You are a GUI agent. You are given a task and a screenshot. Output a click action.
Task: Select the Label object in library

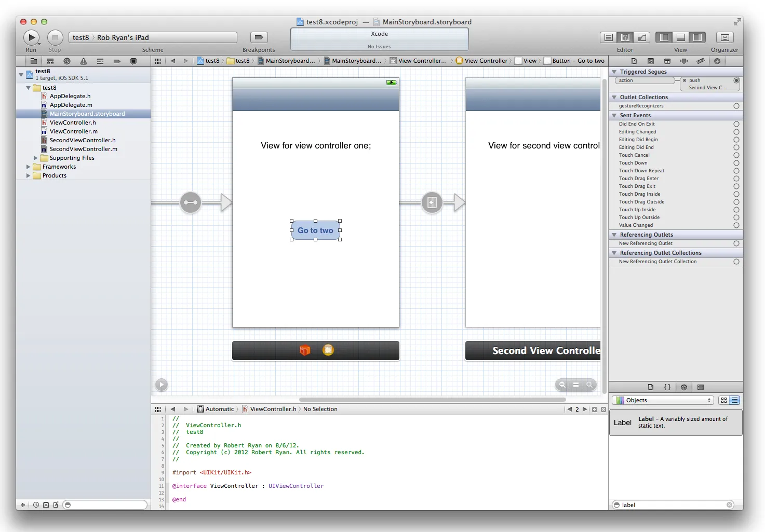point(676,422)
